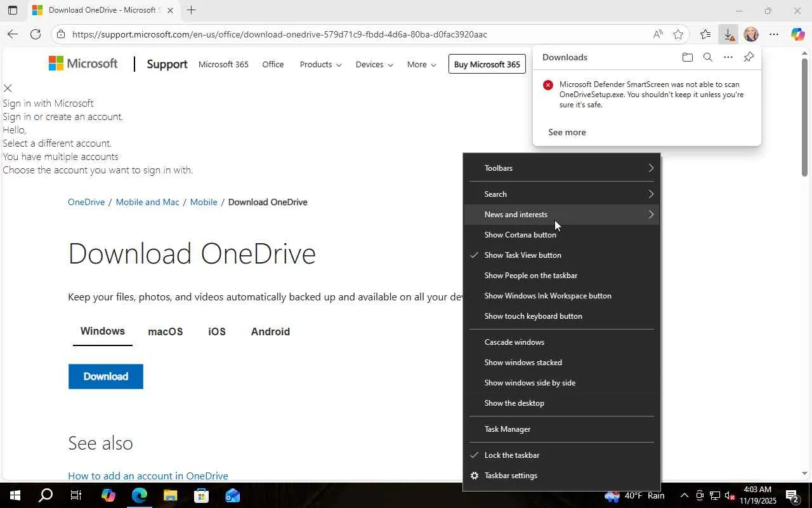The width and height of the screenshot is (812, 508).
Task: Open the Edge tab actions menu icon
Action: coord(13,10)
